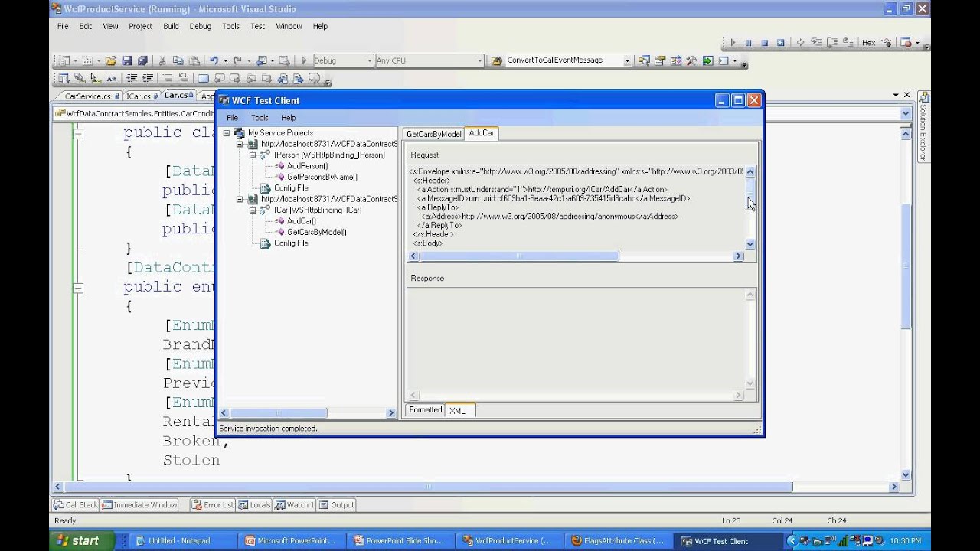Switch to Formatted view tab
980x551 pixels.
[x=425, y=410]
